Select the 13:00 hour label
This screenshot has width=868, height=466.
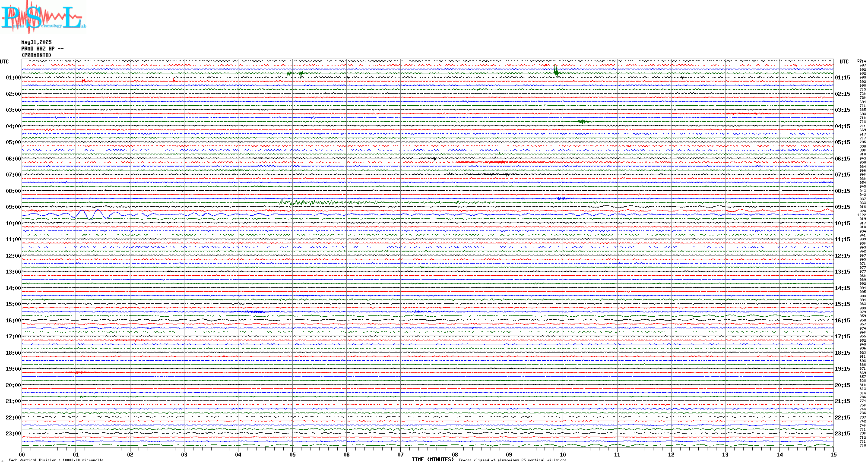coord(13,272)
